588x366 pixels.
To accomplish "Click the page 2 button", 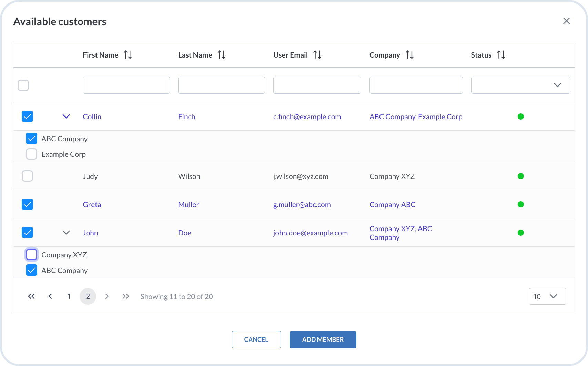I will click(88, 296).
